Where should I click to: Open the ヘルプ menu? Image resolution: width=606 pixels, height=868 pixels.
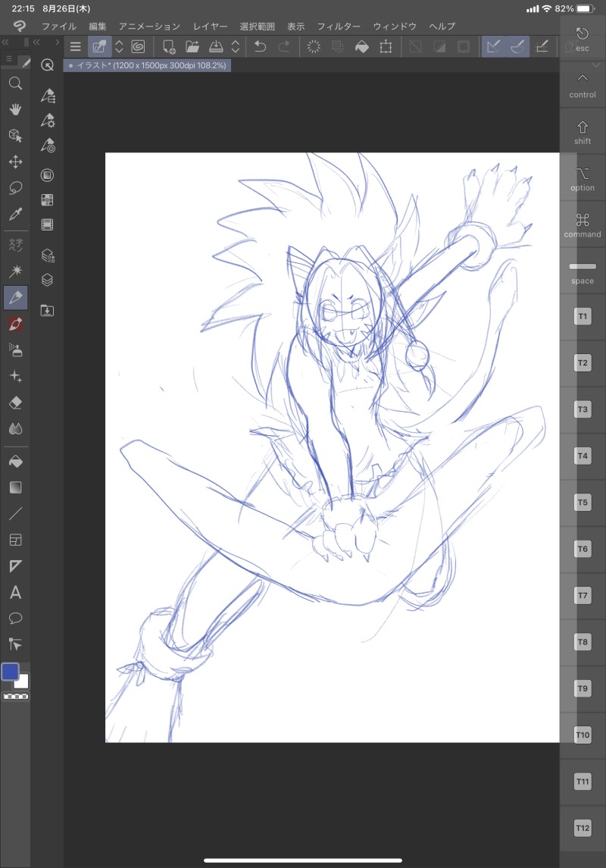pyautogui.click(x=442, y=26)
